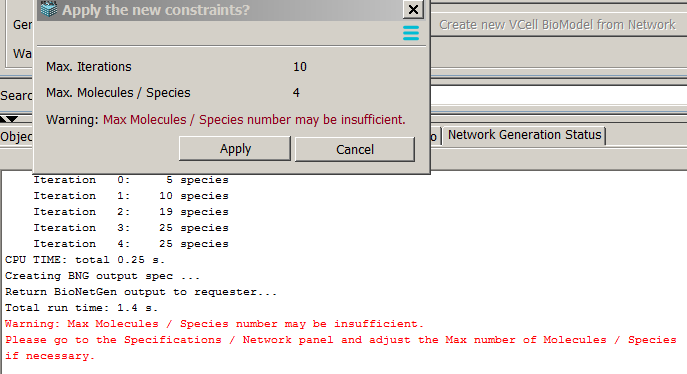
Task: Open the cyan hamburger menu icon
Action: pos(411,33)
